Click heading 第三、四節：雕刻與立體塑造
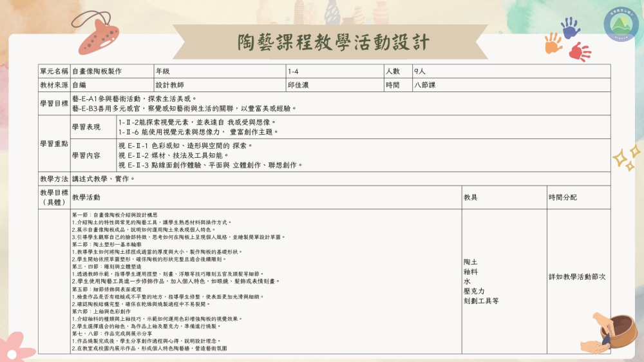 click(x=107, y=267)
